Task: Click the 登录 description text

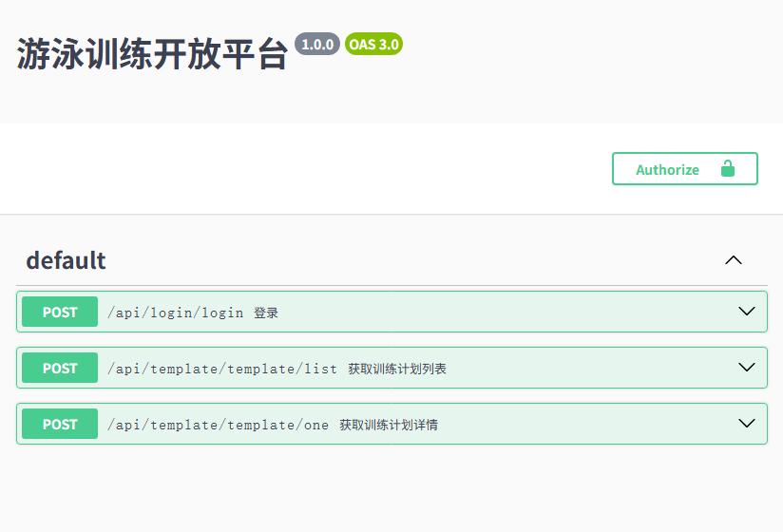Action: [266, 313]
